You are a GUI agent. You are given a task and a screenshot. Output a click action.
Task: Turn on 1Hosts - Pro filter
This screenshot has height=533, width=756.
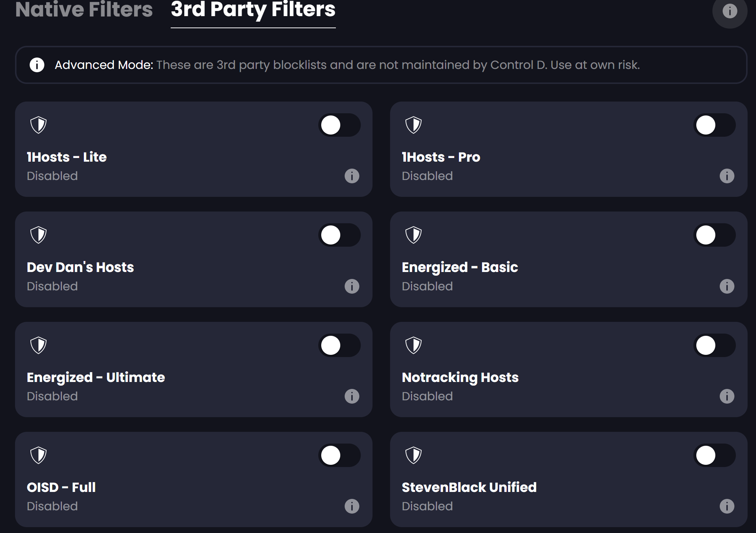[x=714, y=125]
